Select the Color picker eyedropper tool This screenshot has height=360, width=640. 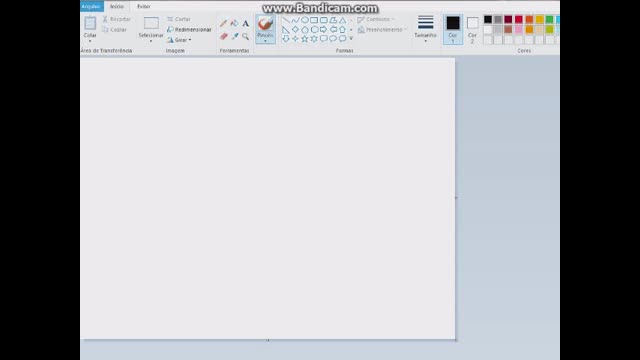[234, 36]
